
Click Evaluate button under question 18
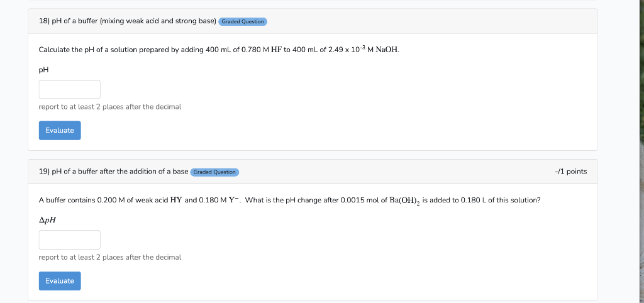pos(60,130)
